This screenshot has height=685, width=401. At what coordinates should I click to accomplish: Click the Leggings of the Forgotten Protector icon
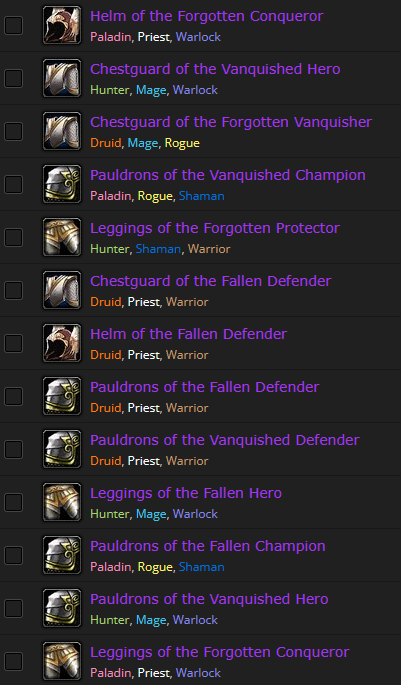pos(62,237)
